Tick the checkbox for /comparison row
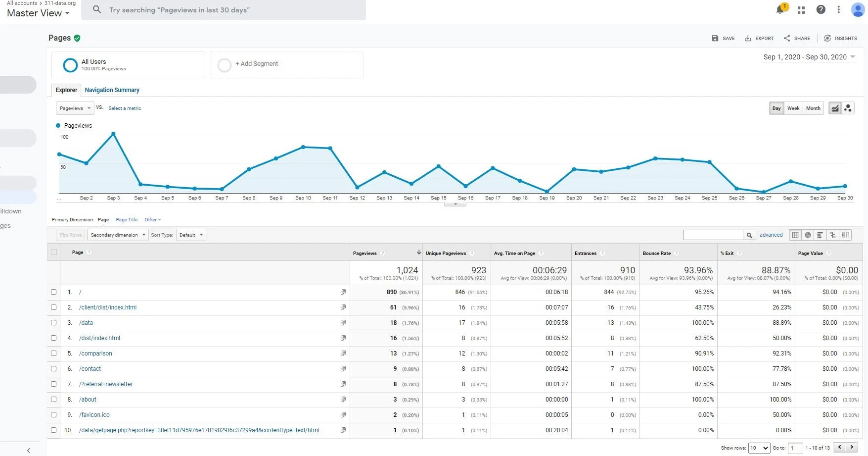The width and height of the screenshot is (868, 456). pyautogui.click(x=54, y=354)
